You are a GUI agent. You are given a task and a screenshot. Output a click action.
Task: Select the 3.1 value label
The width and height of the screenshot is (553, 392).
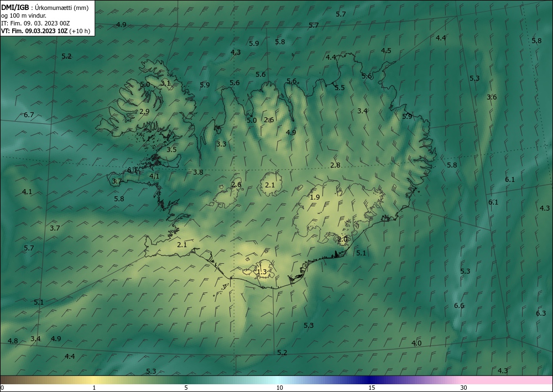click(x=165, y=83)
